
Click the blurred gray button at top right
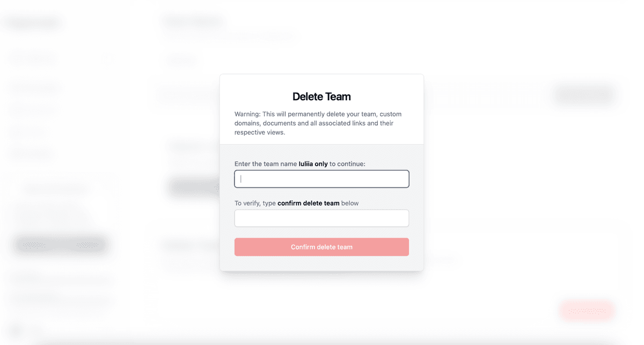tap(584, 95)
